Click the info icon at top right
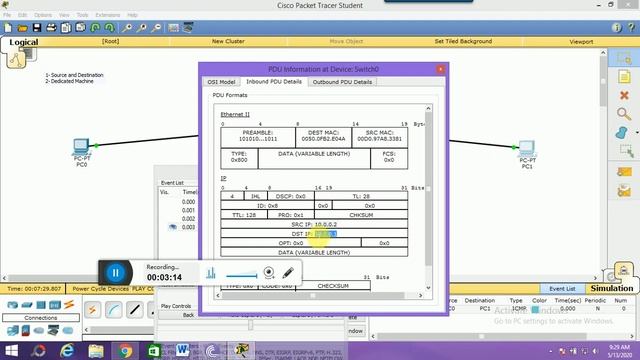Image resolution: width=640 pixels, height=360 pixels. 617,28
